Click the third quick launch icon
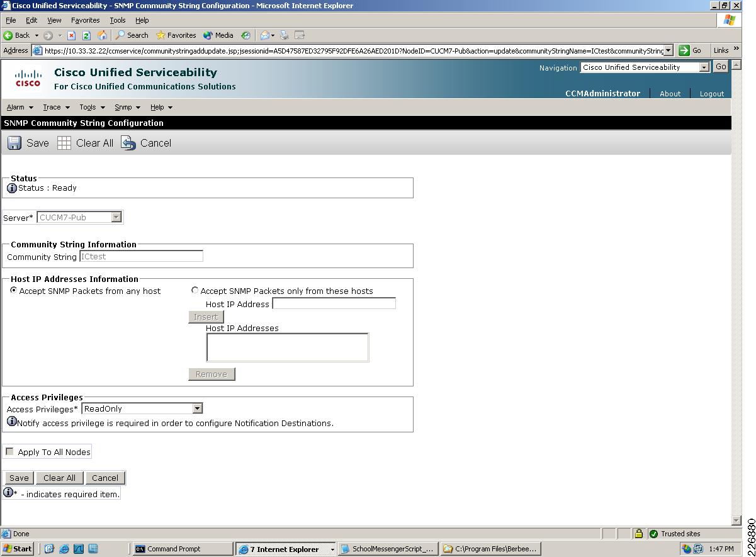This screenshot has height=557, width=756. click(79, 549)
